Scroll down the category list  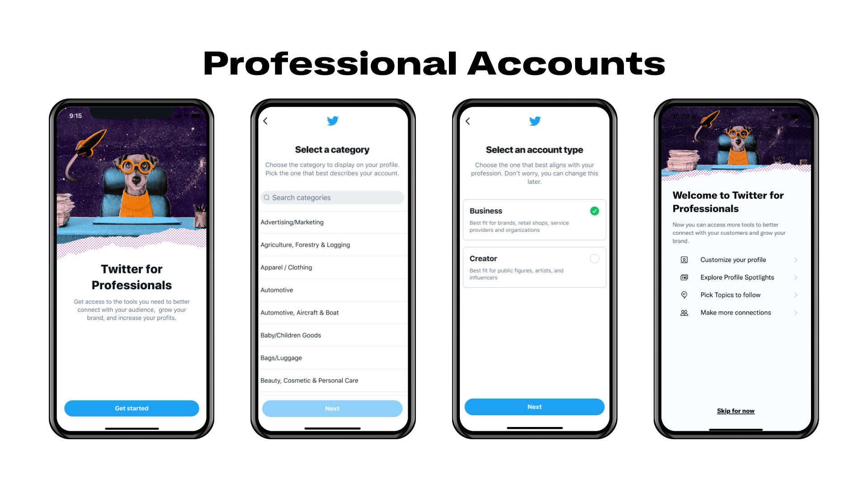pyautogui.click(x=331, y=379)
